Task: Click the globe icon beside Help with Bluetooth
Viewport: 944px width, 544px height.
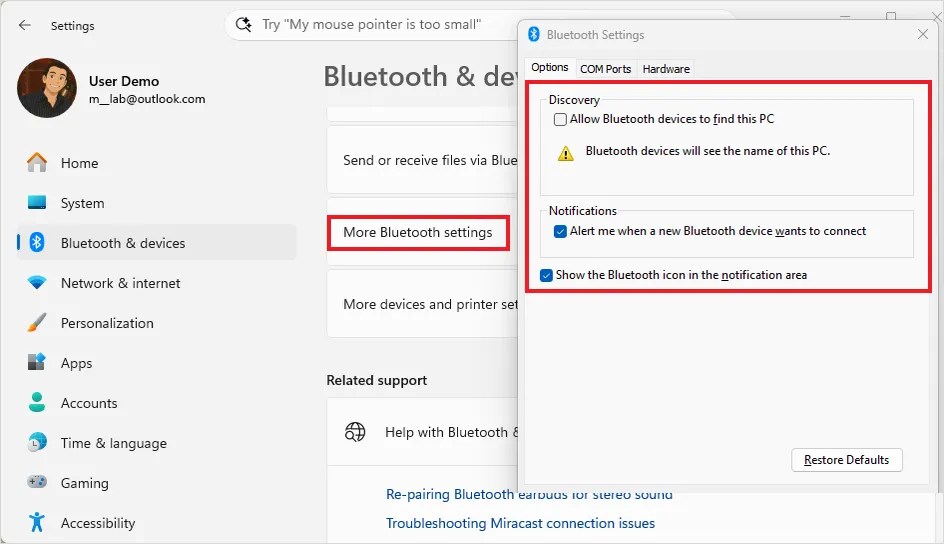Action: click(x=355, y=431)
